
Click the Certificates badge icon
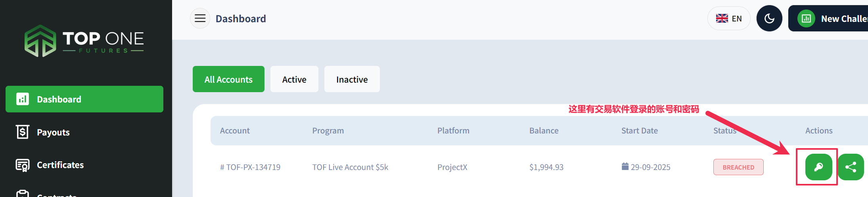[x=23, y=165]
